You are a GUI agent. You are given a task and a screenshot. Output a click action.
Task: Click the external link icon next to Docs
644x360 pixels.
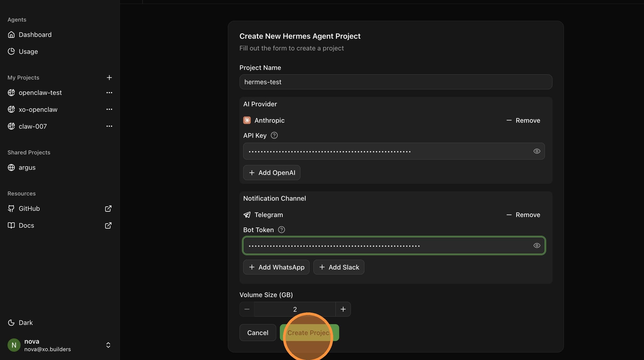[108, 225]
